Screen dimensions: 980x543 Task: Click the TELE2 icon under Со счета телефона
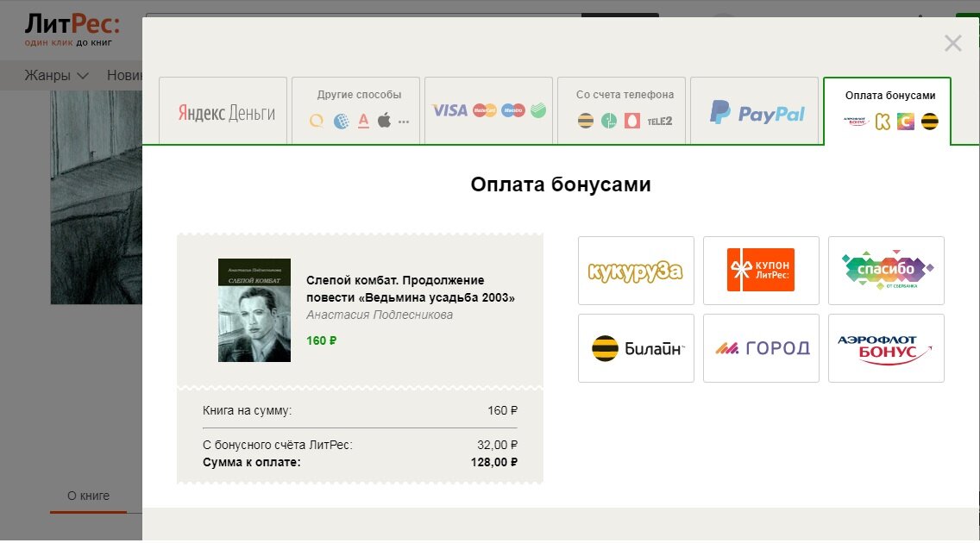pos(659,121)
